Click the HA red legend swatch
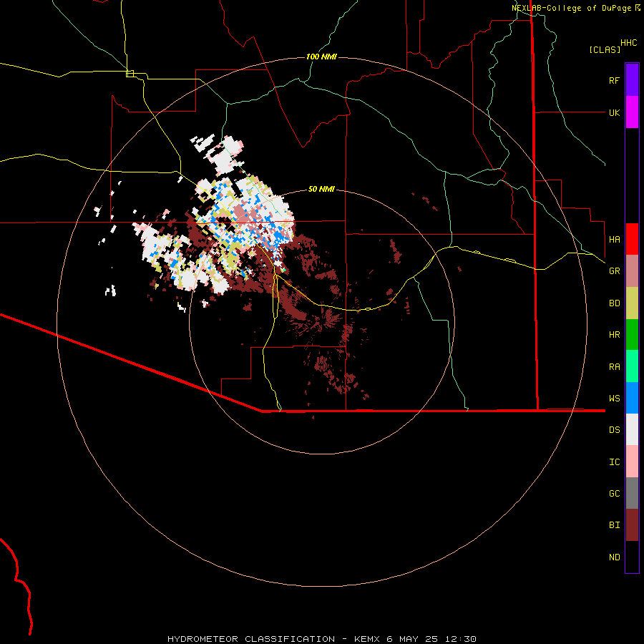 (632, 239)
